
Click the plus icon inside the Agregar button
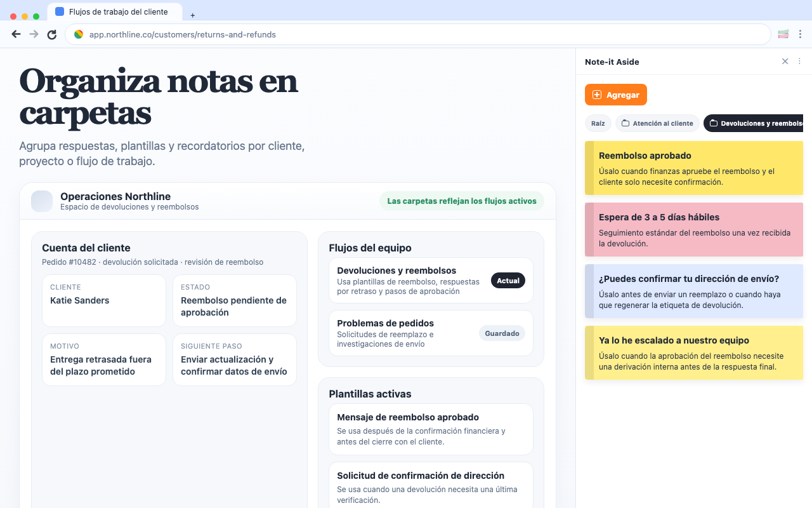click(x=596, y=95)
